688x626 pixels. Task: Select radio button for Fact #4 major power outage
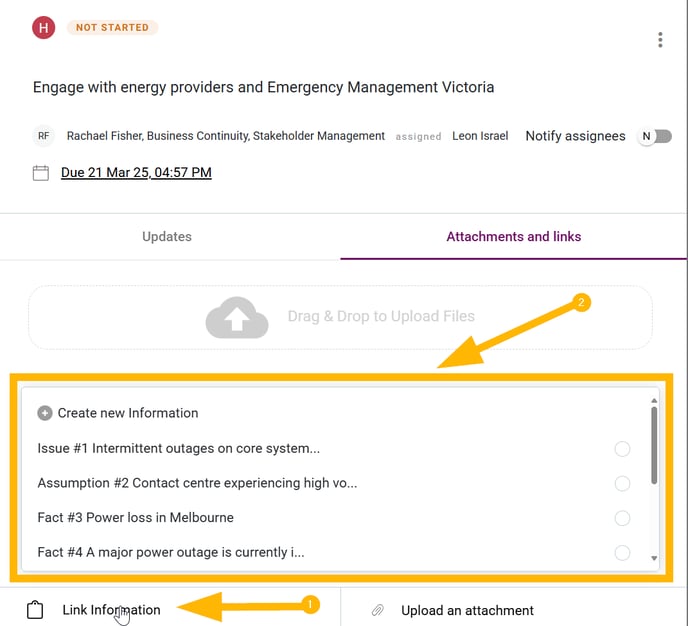(622, 552)
